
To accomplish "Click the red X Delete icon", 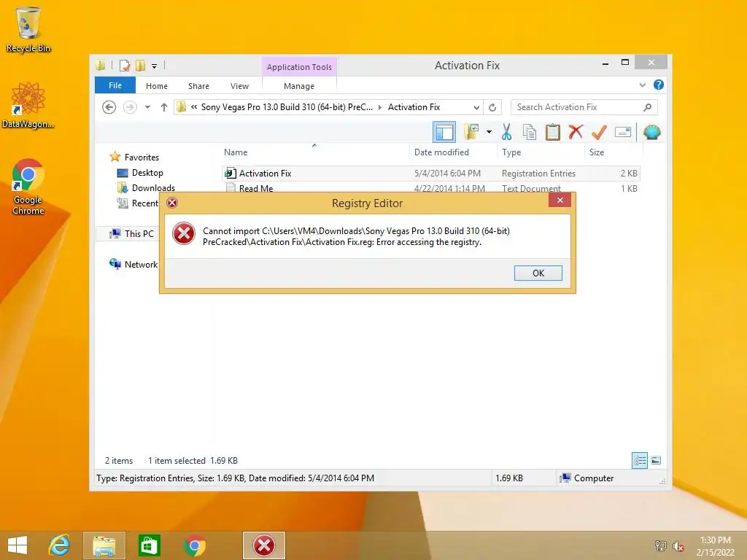I will coord(576,132).
